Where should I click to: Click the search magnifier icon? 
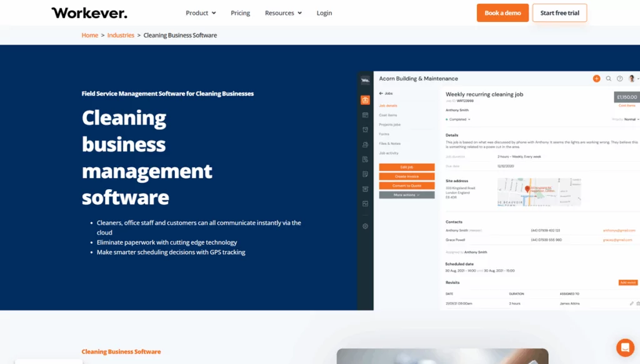[609, 78]
